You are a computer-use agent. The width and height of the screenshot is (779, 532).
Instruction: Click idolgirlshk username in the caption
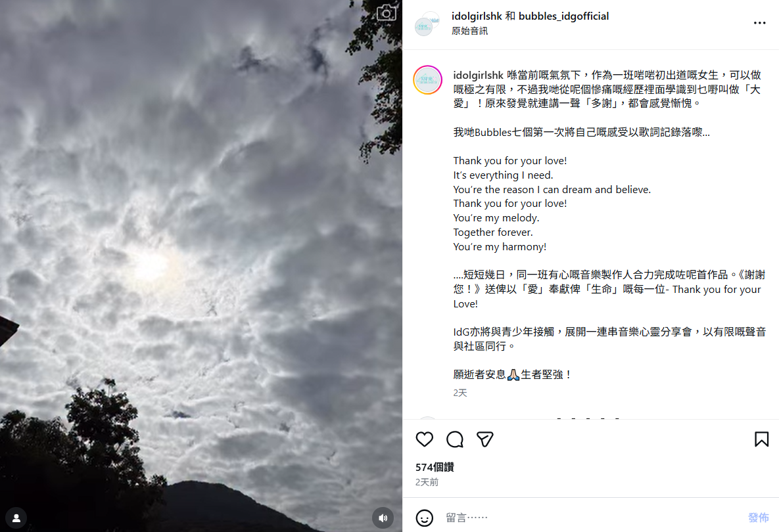(x=478, y=75)
